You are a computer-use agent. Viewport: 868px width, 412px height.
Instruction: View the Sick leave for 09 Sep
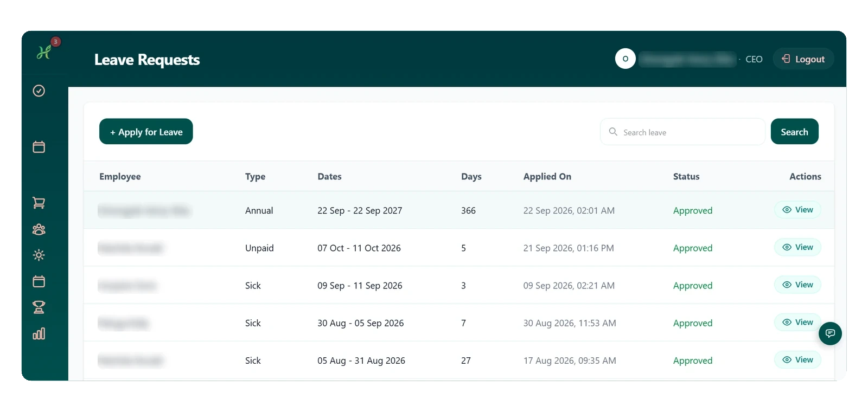point(797,285)
